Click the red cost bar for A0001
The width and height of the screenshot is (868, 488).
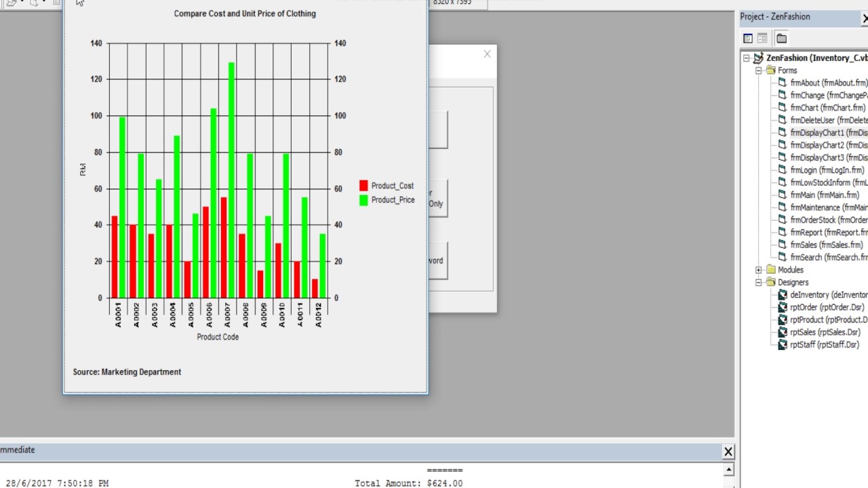point(115,257)
